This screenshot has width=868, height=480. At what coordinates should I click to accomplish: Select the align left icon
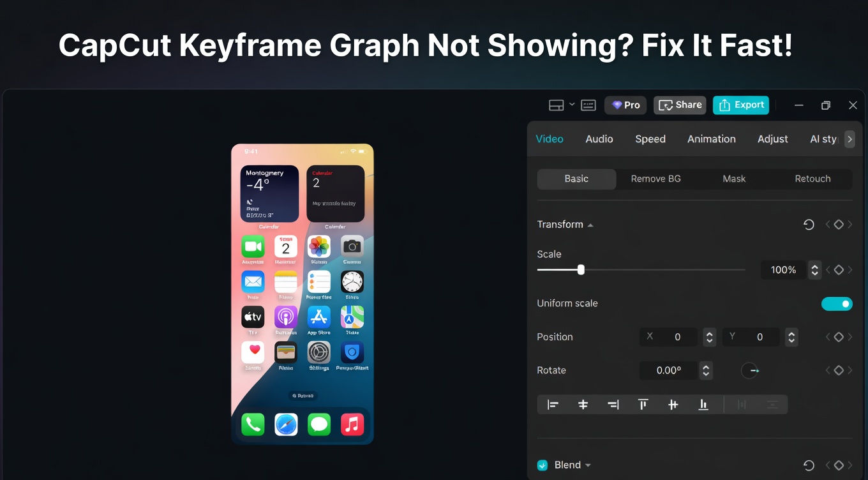[x=553, y=404]
